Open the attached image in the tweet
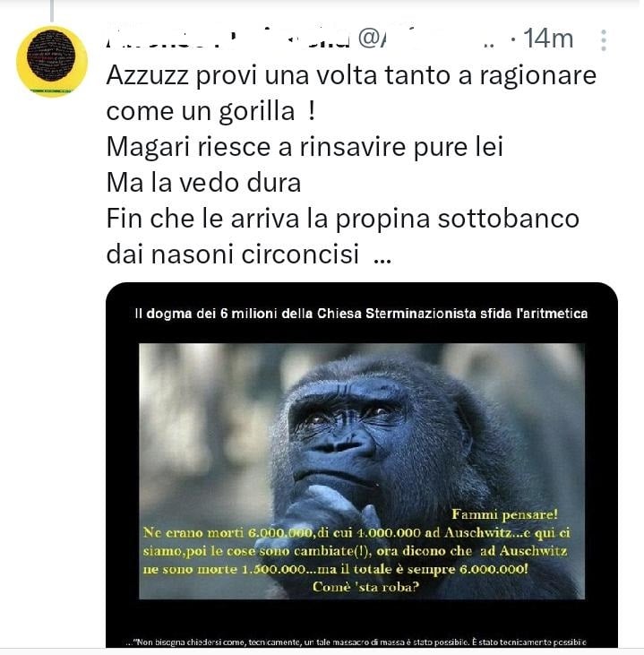The width and height of the screenshot is (644, 655). tap(362, 464)
